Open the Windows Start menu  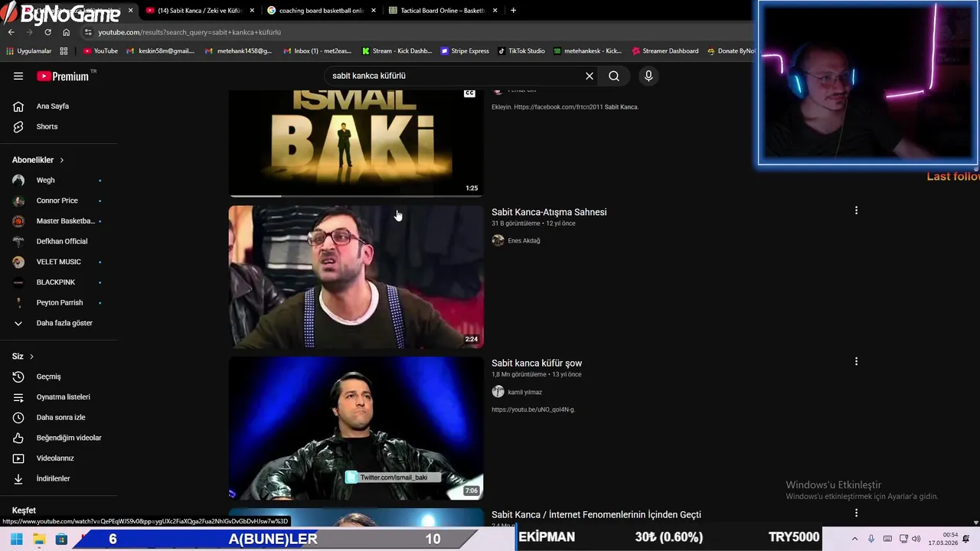tap(16, 539)
